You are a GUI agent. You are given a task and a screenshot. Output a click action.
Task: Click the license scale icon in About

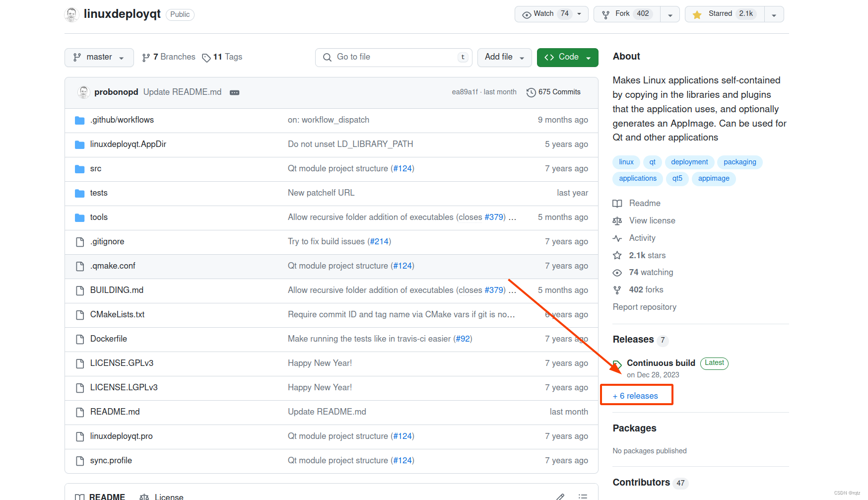617,221
